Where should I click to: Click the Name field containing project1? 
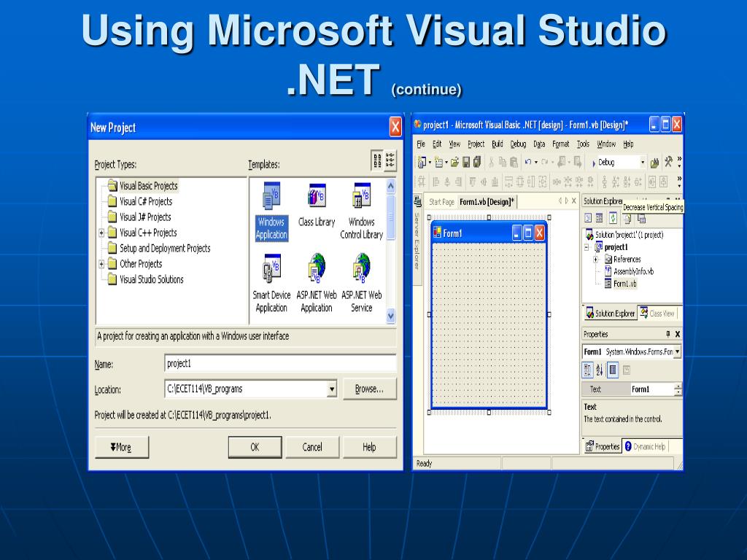coord(280,363)
